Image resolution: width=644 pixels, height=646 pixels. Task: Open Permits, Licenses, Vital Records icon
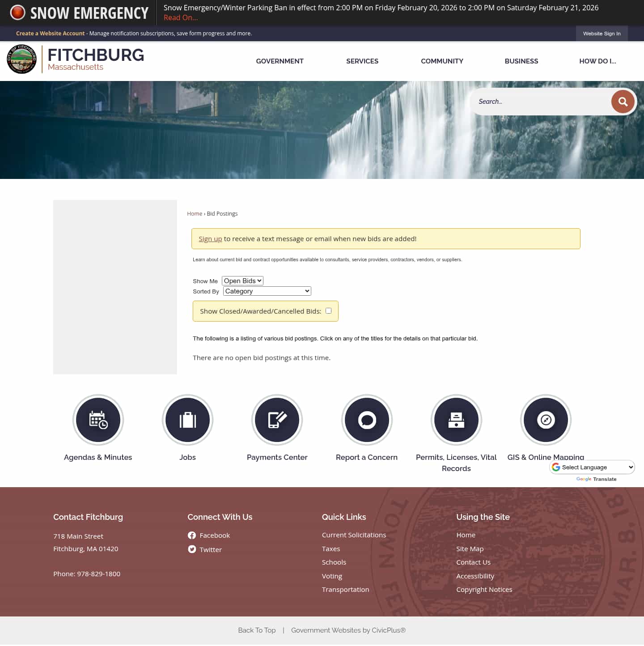[456, 420]
